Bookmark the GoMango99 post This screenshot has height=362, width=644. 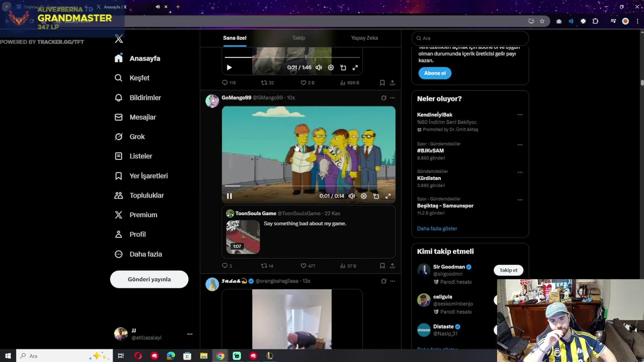pos(382,265)
